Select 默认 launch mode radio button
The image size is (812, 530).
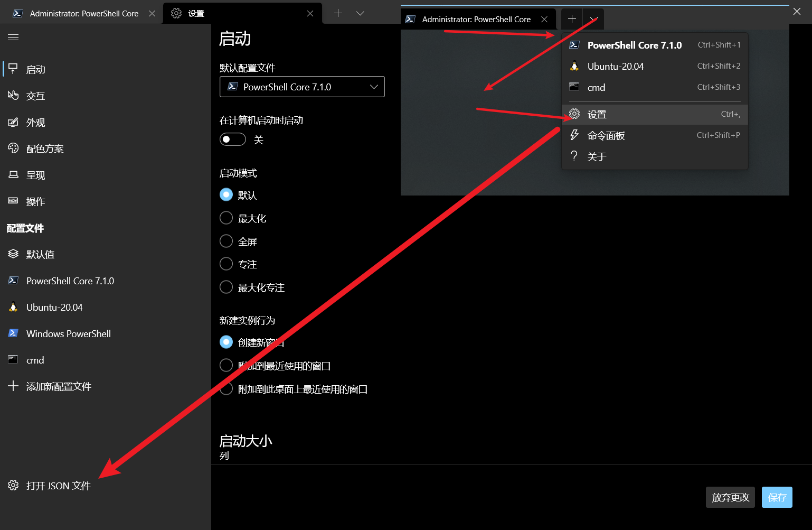click(226, 194)
